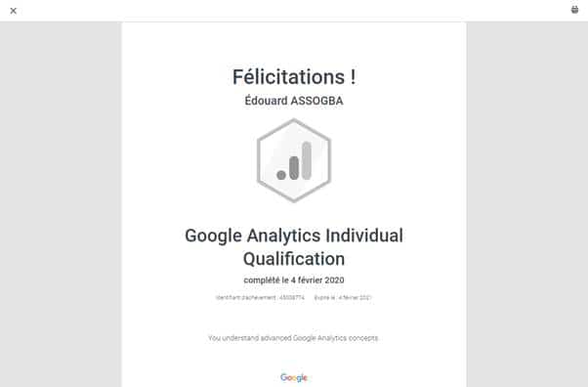Click the Google Analytics Individual title line

click(294, 236)
